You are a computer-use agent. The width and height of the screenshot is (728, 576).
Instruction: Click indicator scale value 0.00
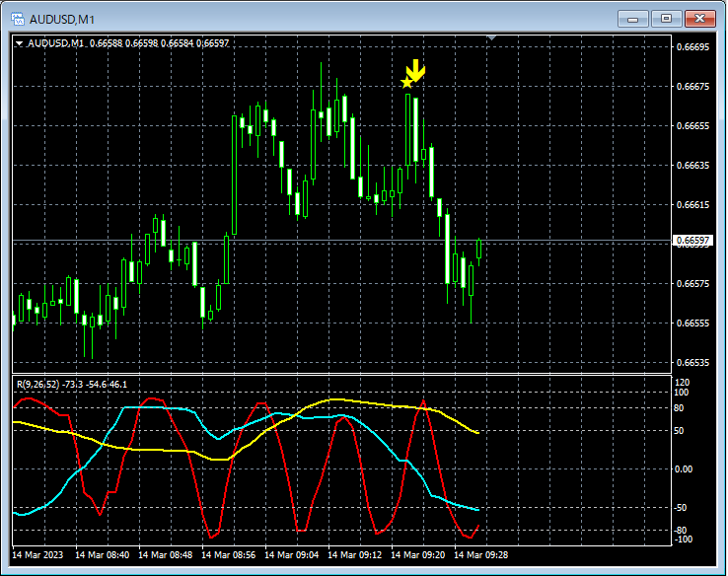pos(684,469)
